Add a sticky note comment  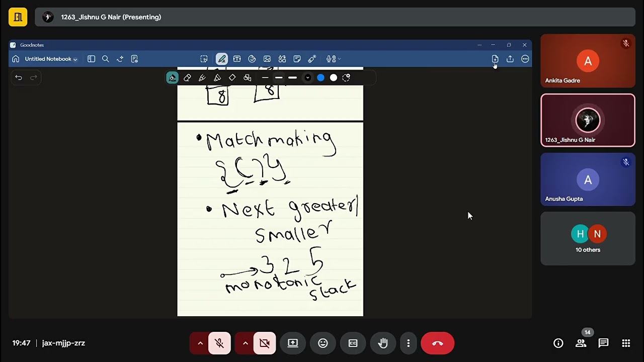coord(297,59)
